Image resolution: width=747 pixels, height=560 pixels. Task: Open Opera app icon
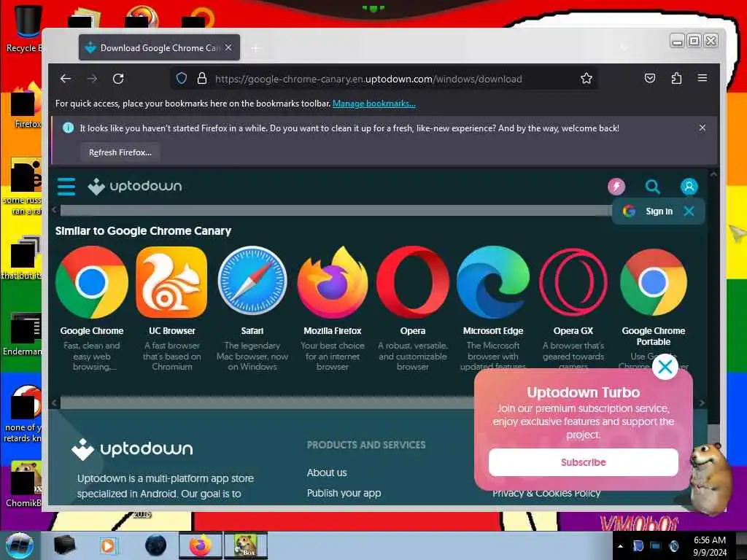[413, 282]
